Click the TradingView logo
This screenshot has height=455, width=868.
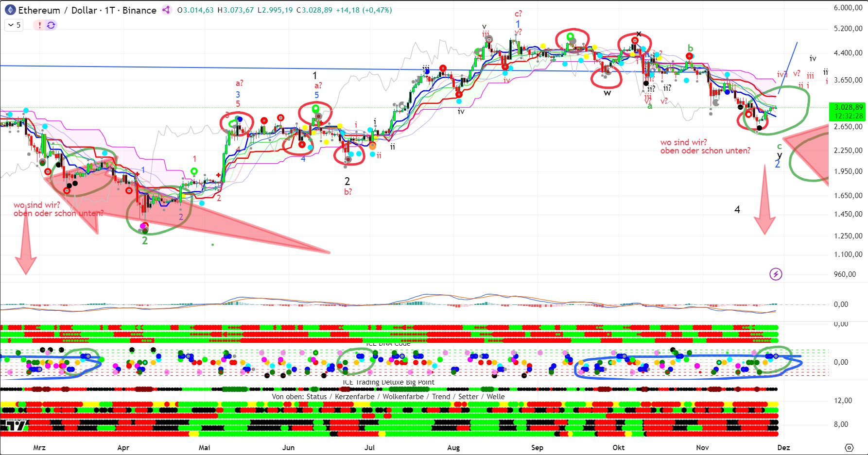pyautogui.click(x=13, y=426)
